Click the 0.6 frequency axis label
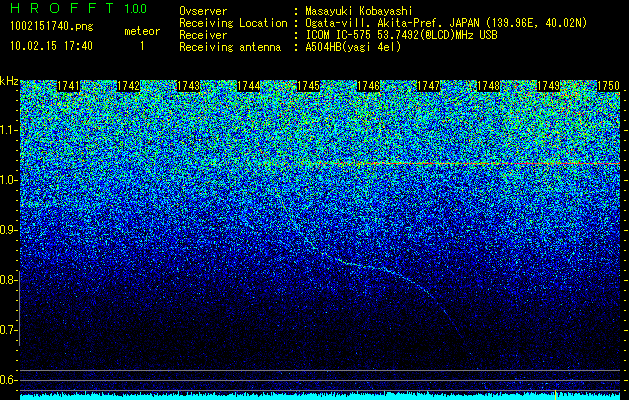This screenshot has height=400, width=629. (x=8, y=380)
